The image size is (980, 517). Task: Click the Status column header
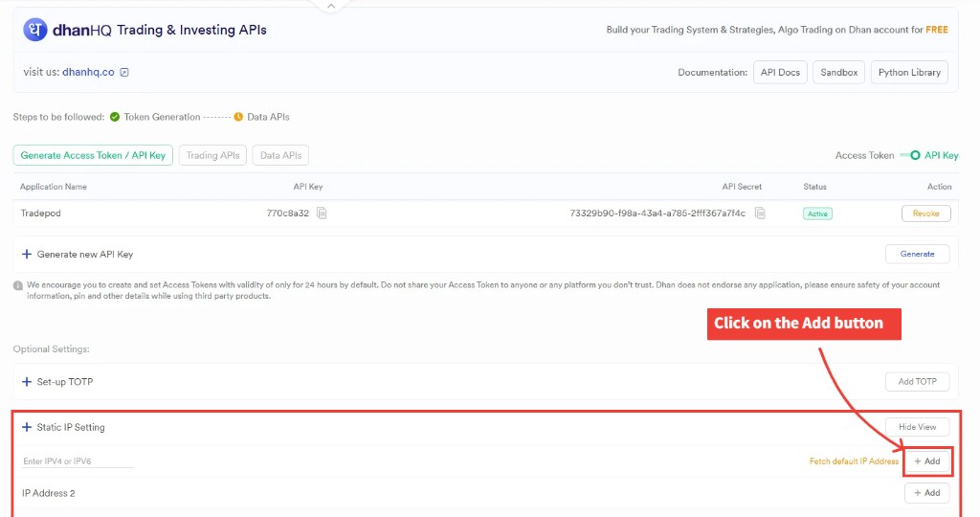tap(815, 187)
